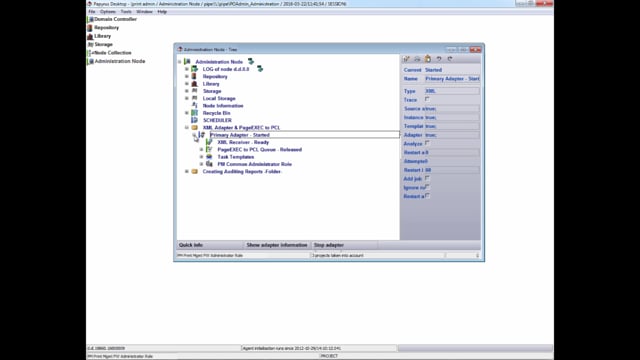The image size is (640, 360).
Task: Open the Help menu
Action: click(162, 12)
